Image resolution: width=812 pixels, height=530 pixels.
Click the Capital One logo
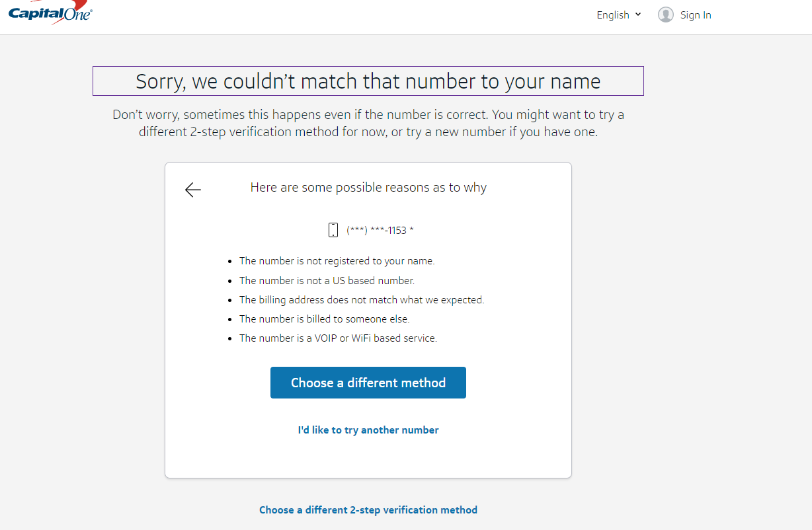(x=50, y=12)
